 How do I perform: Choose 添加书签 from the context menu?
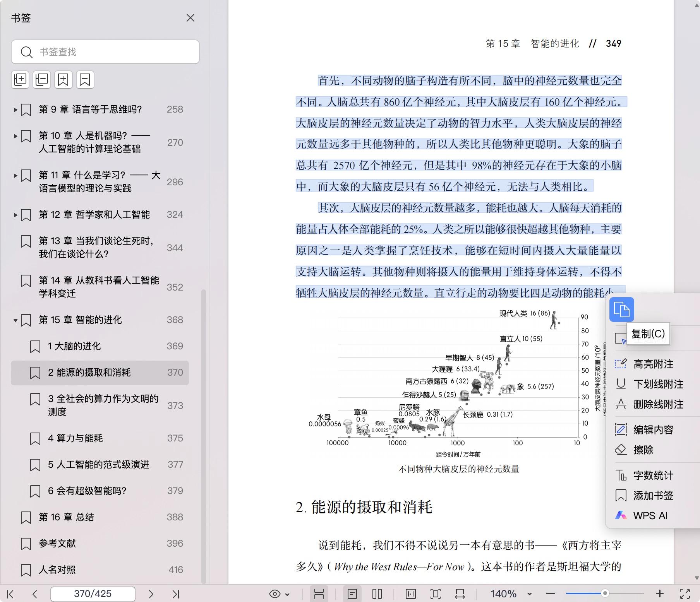pos(653,496)
